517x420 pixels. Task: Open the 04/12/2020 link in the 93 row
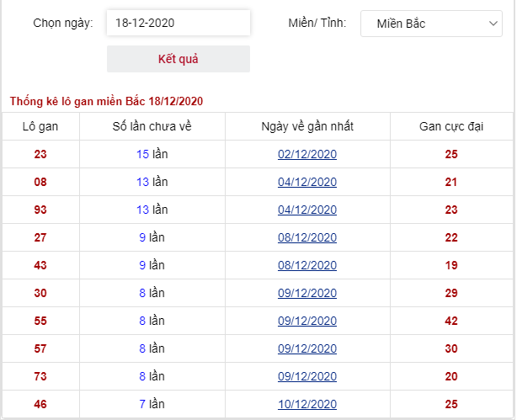pyautogui.click(x=307, y=210)
